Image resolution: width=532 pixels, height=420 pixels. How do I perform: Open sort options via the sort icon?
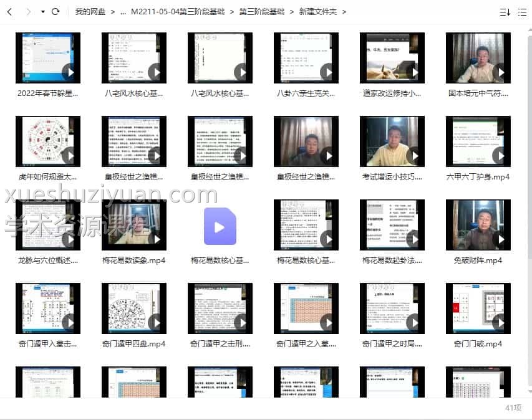click(x=504, y=11)
